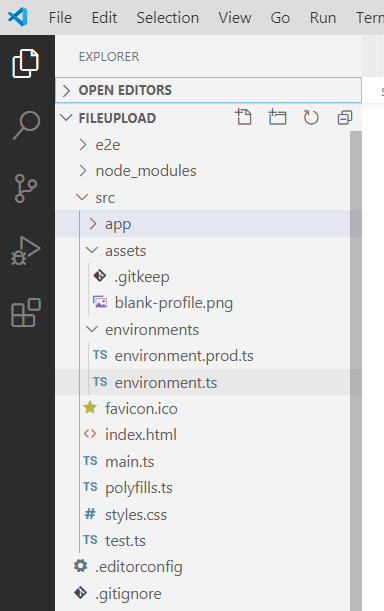This screenshot has width=384, height=611.
Task: Expand the OPEN EDITORS section
Action: pos(209,90)
